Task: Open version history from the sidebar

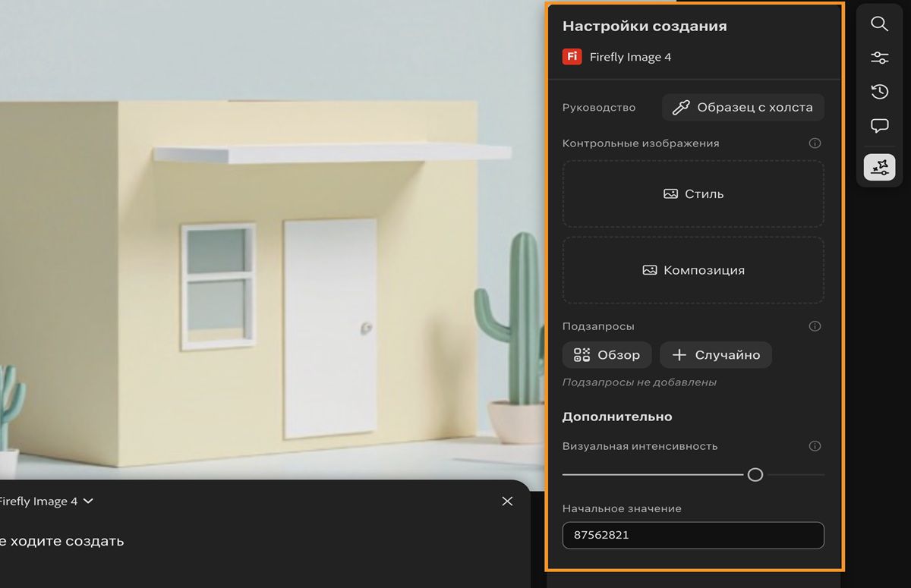Action: tap(879, 91)
